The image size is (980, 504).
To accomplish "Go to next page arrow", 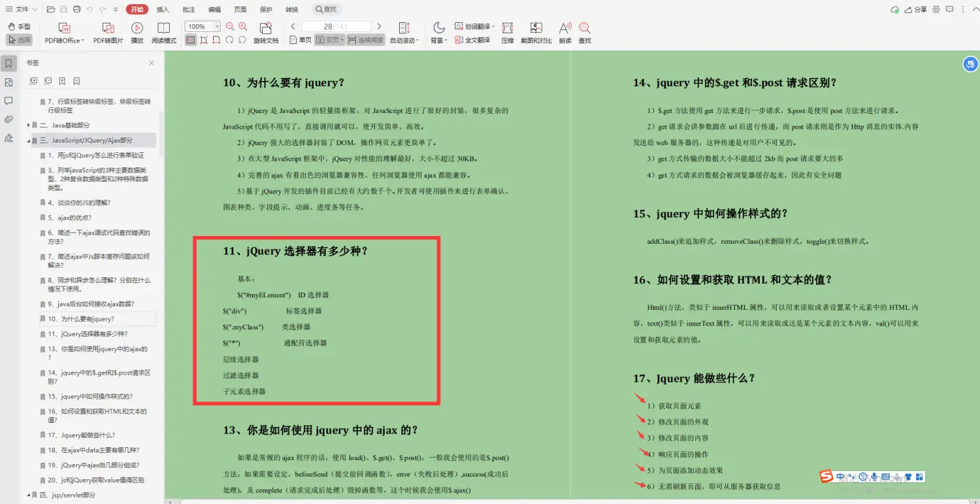I will [380, 27].
